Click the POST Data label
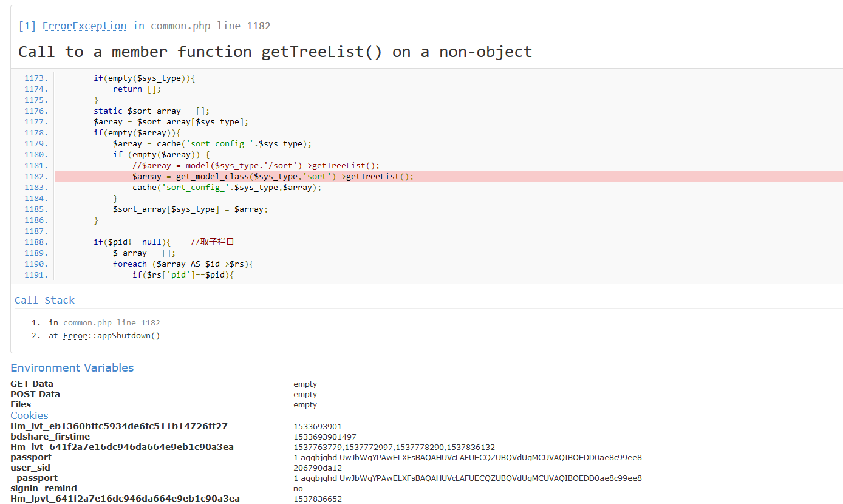The width and height of the screenshot is (843, 504). [35, 394]
